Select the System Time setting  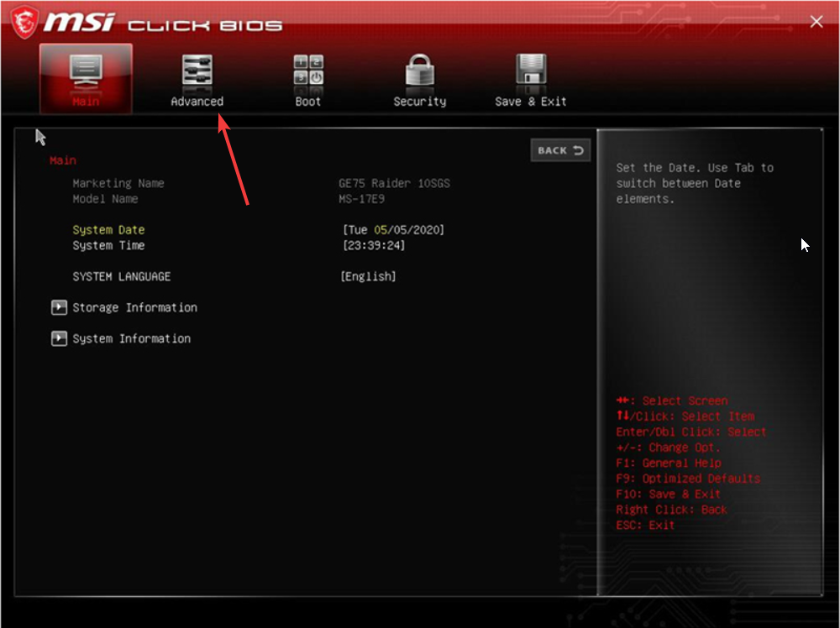point(108,246)
